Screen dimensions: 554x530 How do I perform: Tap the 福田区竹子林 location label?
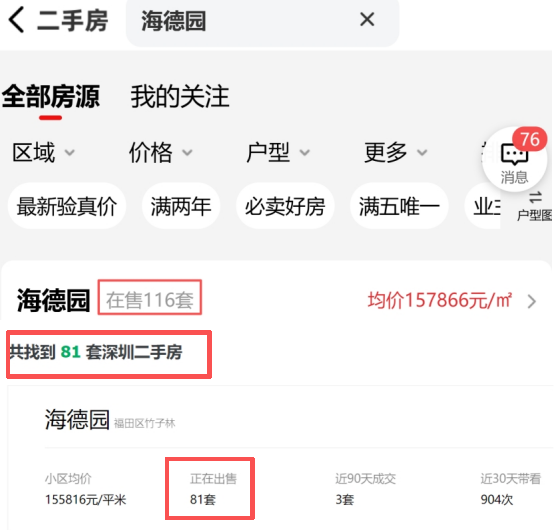[145, 423]
